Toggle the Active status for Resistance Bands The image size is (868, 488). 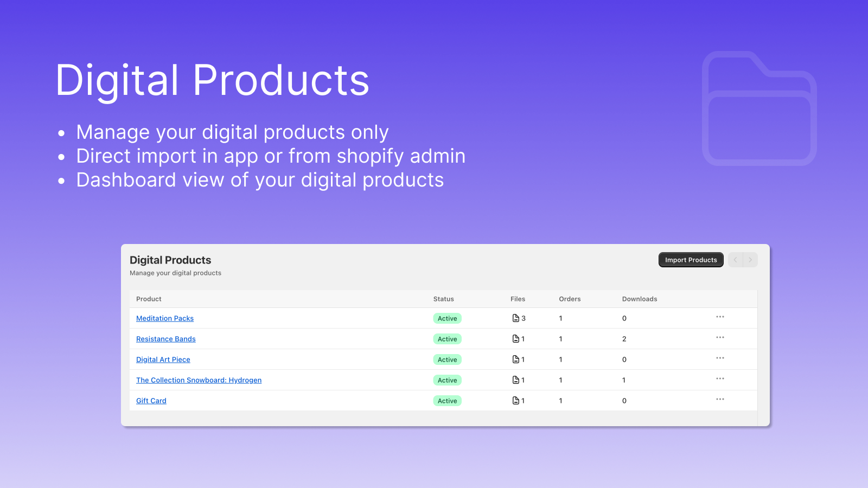446,338
